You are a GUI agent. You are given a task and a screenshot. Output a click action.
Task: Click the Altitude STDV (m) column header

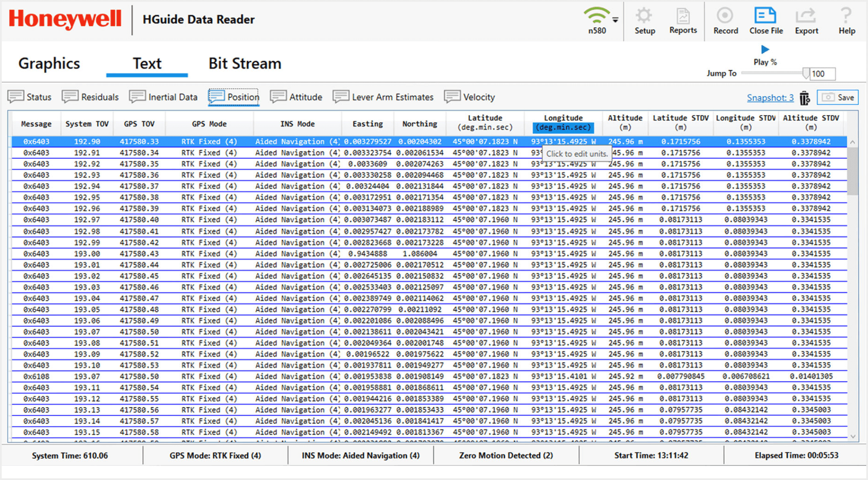811,123
